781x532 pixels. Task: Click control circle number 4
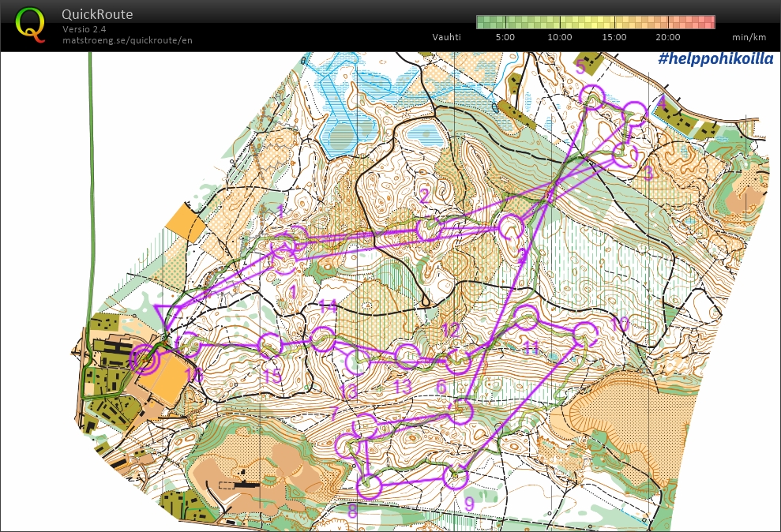point(635,113)
